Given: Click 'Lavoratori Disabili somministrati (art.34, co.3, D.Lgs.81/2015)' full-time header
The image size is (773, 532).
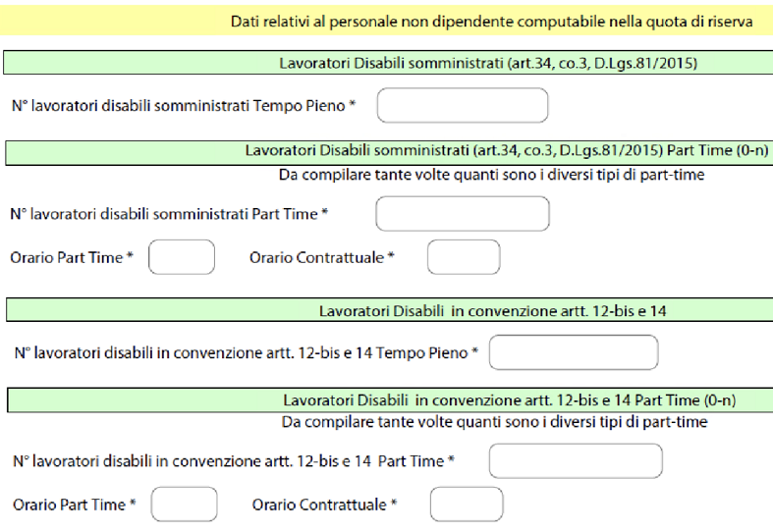Looking at the screenshot, I should pos(488,64).
